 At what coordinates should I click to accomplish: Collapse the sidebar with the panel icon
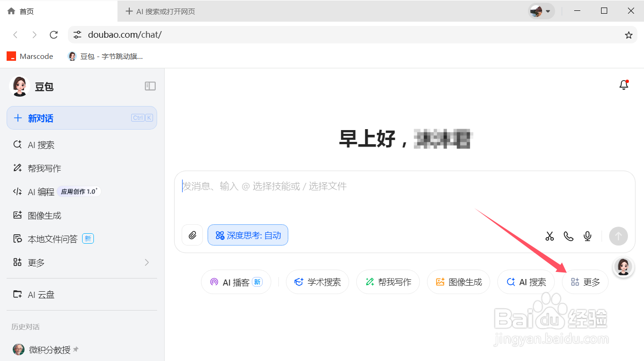(x=150, y=86)
